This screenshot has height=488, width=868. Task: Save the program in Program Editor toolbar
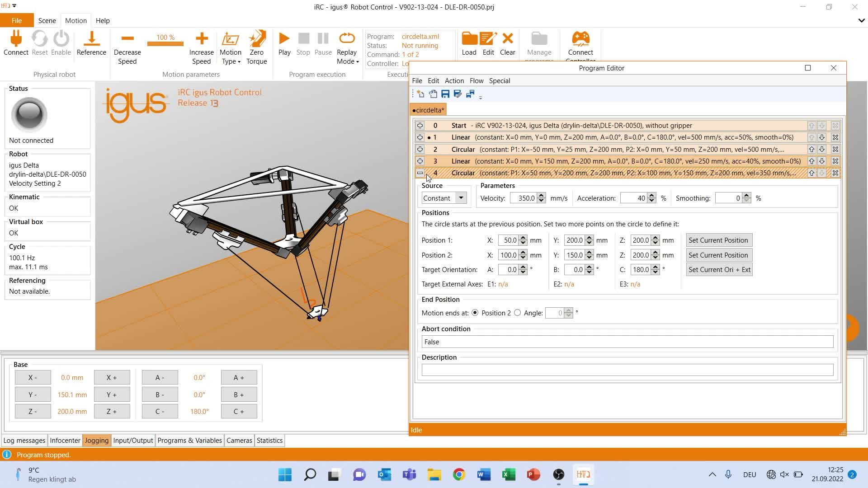(445, 94)
